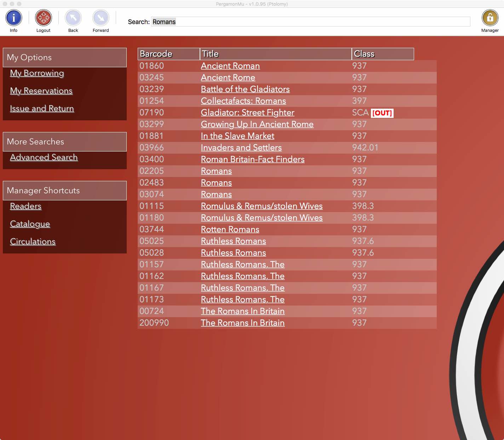Open Romans with barcode 02483
This screenshot has width=504, height=440.
click(217, 183)
